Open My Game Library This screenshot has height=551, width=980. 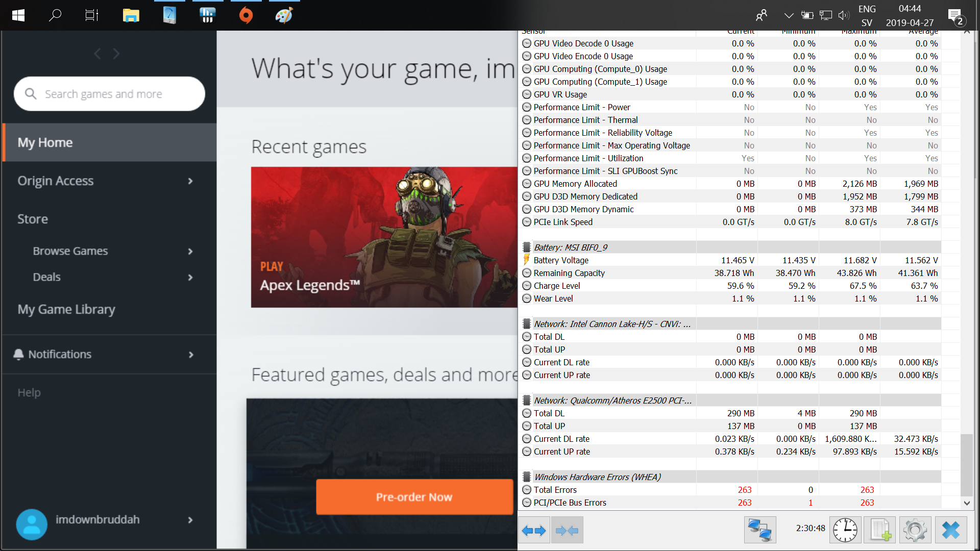tap(66, 309)
